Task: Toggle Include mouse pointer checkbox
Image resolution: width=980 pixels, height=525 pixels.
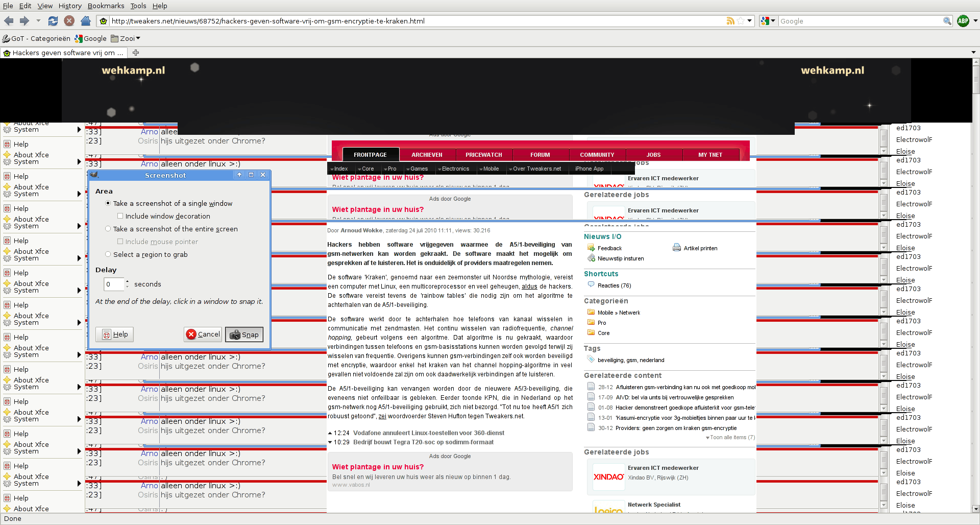Action: tap(120, 242)
